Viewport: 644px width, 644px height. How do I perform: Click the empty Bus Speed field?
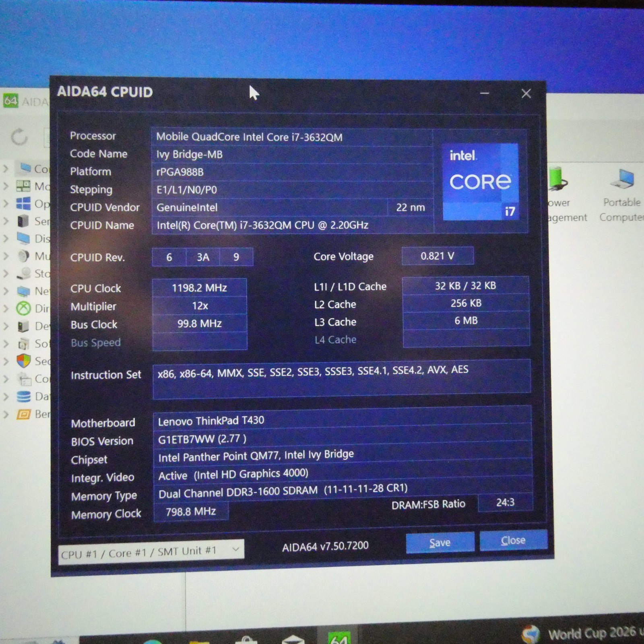[x=200, y=341]
